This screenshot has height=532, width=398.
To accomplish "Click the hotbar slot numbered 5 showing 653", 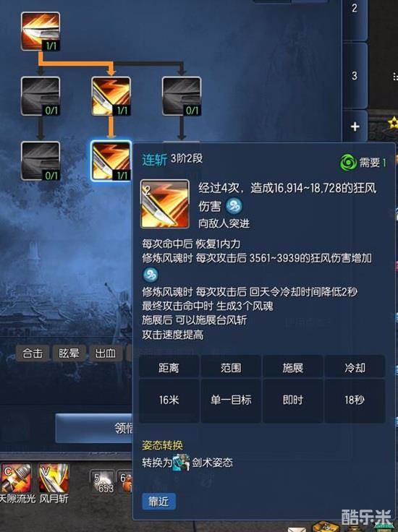I will tap(103, 482).
